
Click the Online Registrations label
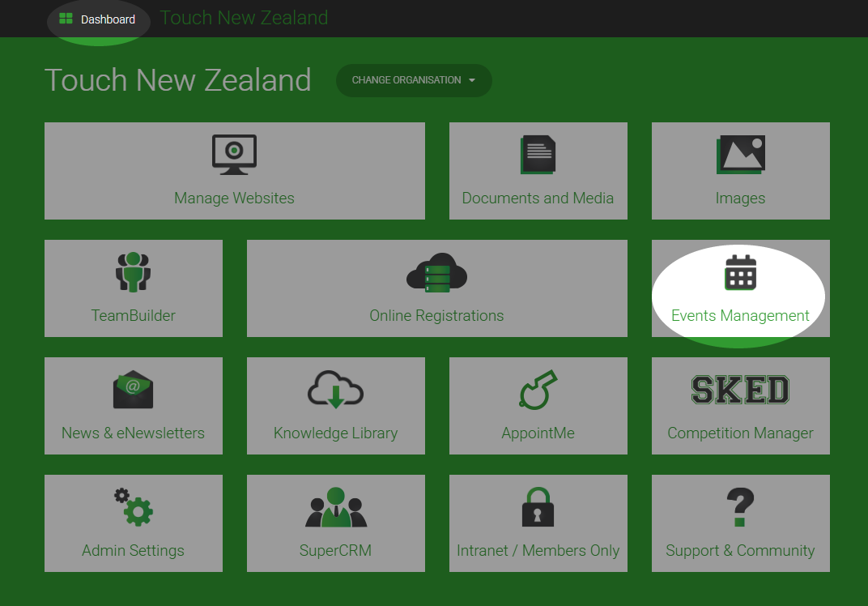coord(436,315)
